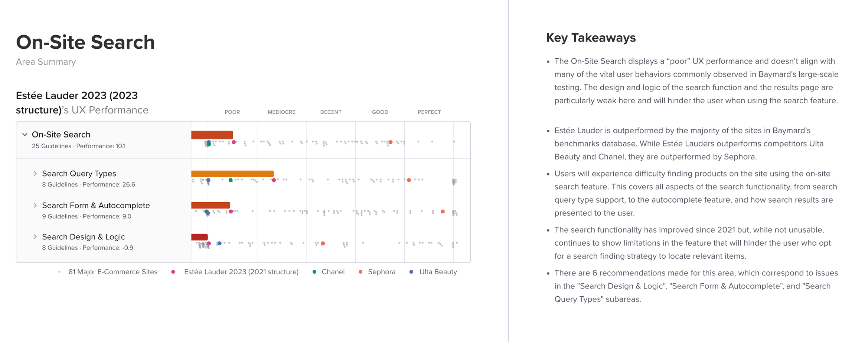
Task: Select the Search Form & Autocomplete title
Action: (96, 205)
